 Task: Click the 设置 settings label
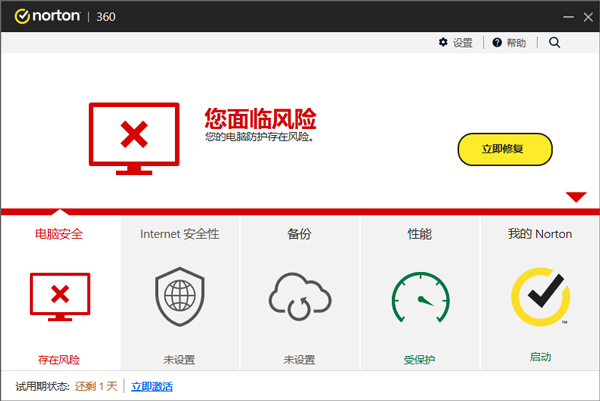coord(463,42)
